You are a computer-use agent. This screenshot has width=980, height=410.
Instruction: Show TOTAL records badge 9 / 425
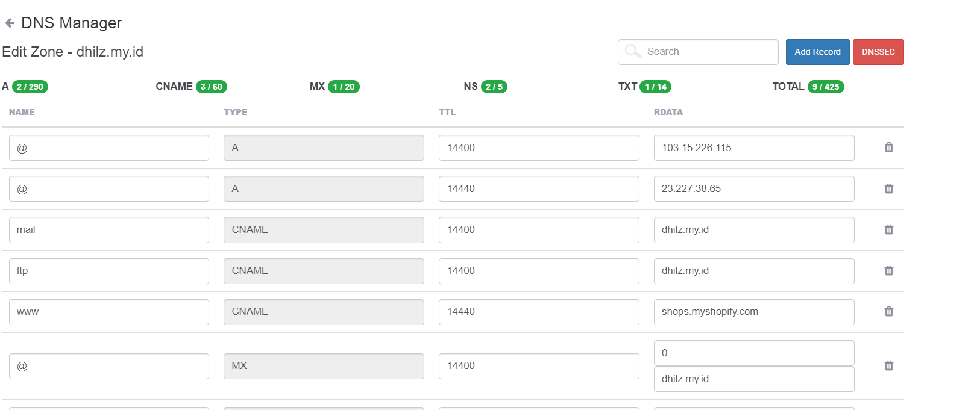(x=826, y=87)
